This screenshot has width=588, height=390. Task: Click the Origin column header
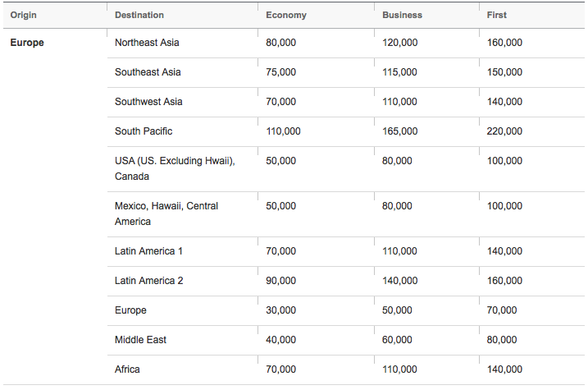click(x=23, y=15)
